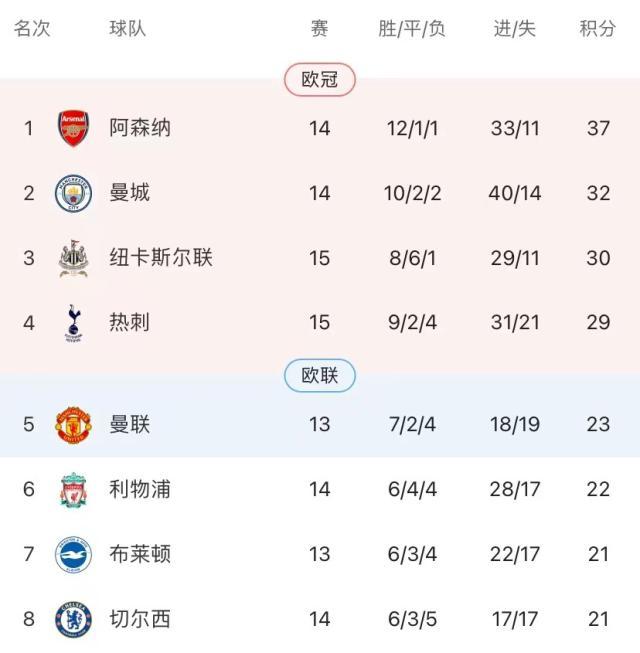This screenshot has width=640, height=653.
Task: Click the Liverpool club crest
Action: click(x=73, y=489)
